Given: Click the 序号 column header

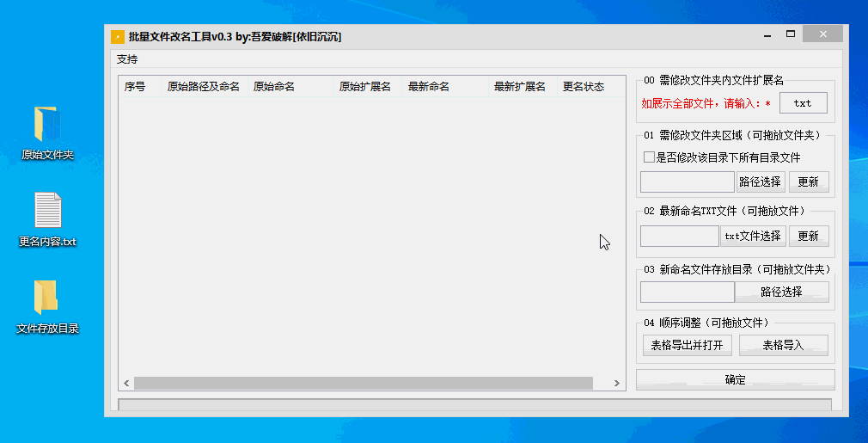Looking at the screenshot, I should pyautogui.click(x=141, y=87).
